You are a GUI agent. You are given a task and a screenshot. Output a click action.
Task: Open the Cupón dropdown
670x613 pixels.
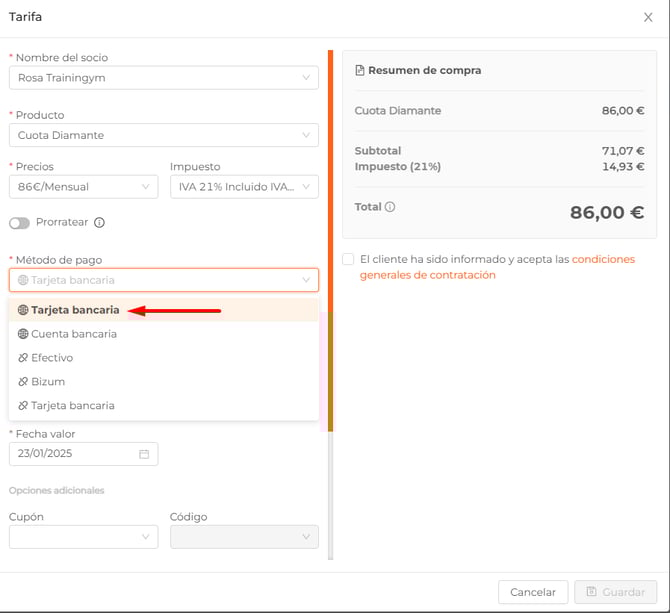[x=83, y=537]
